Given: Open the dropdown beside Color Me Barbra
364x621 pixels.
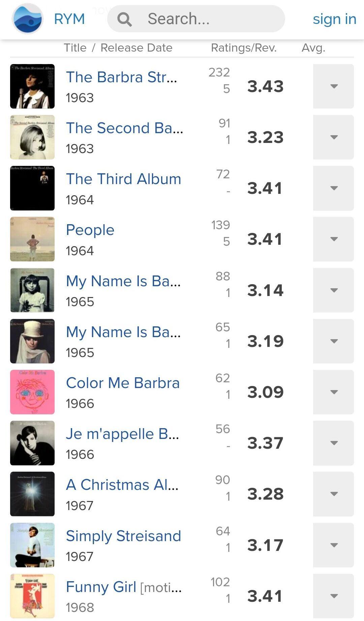Looking at the screenshot, I should click(x=333, y=392).
